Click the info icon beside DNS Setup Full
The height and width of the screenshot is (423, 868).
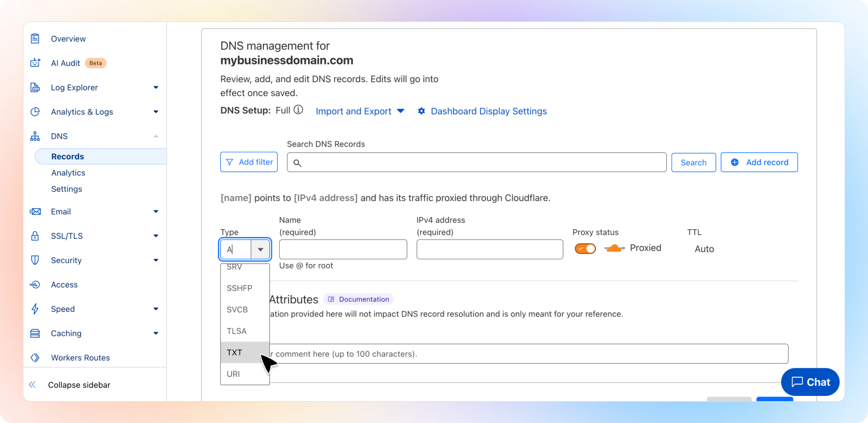pos(298,110)
